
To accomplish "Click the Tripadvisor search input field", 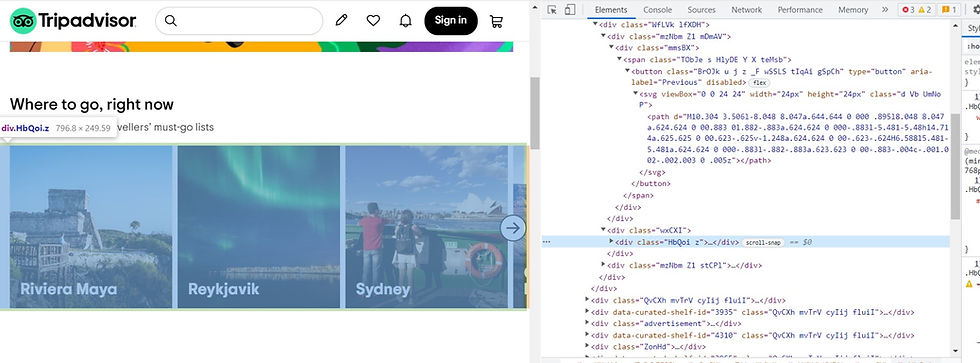I will [239, 21].
